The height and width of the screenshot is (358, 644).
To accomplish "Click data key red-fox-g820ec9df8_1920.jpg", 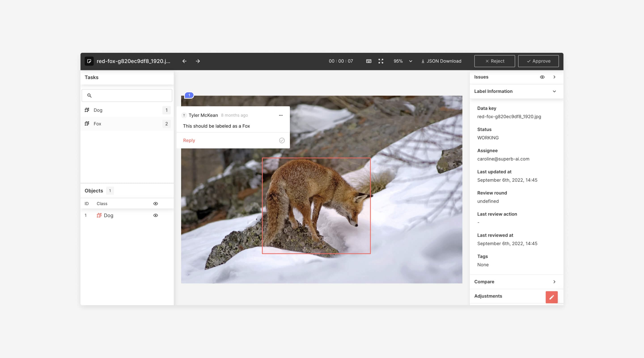I will [x=509, y=117].
